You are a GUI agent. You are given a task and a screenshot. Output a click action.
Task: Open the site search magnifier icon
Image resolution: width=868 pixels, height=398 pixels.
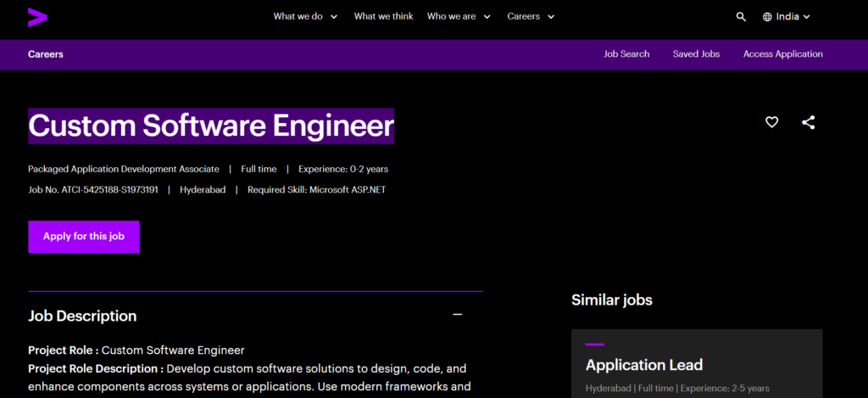741,16
